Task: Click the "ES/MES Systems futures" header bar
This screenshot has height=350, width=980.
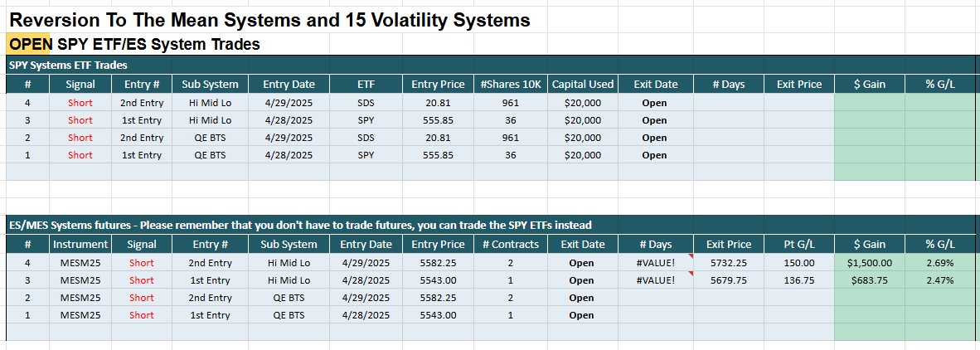Action: coord(298,226)
